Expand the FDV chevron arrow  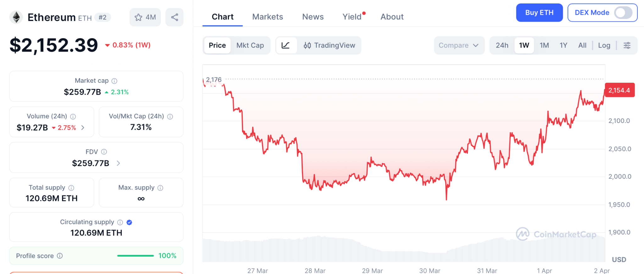coord(118,163)
